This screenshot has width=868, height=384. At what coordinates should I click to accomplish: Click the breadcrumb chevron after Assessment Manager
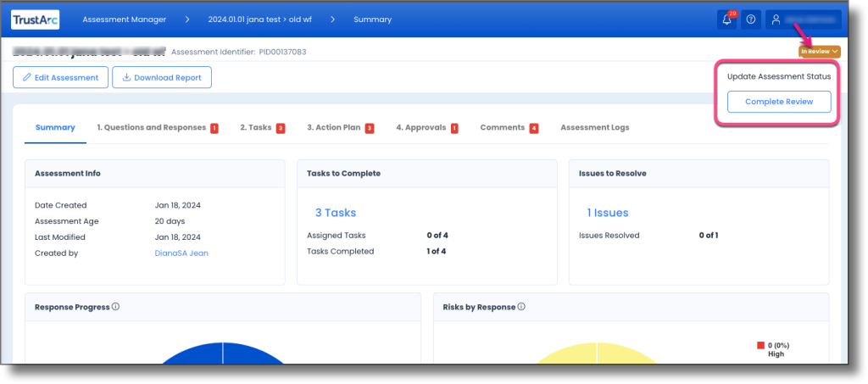187,19
